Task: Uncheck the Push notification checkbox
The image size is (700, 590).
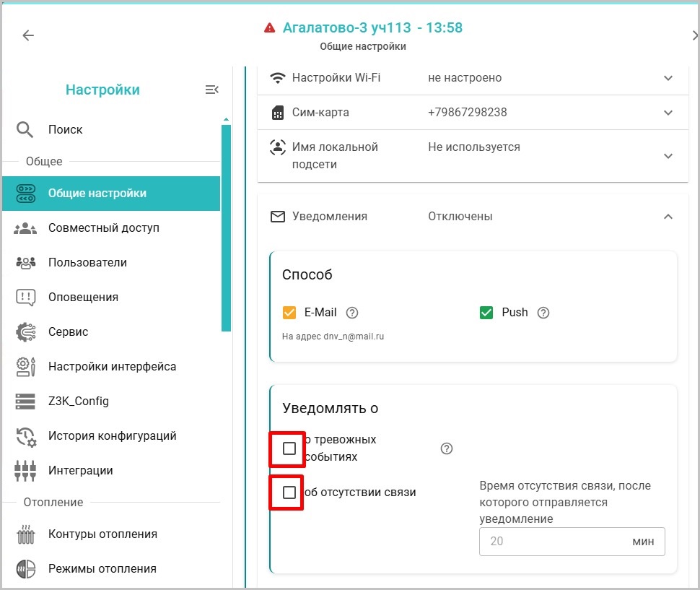Action: (486, 313)
